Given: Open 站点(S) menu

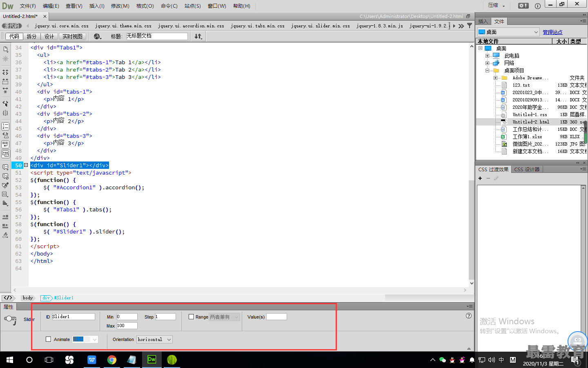Looking at the screenshot, I should click(192, 6).
